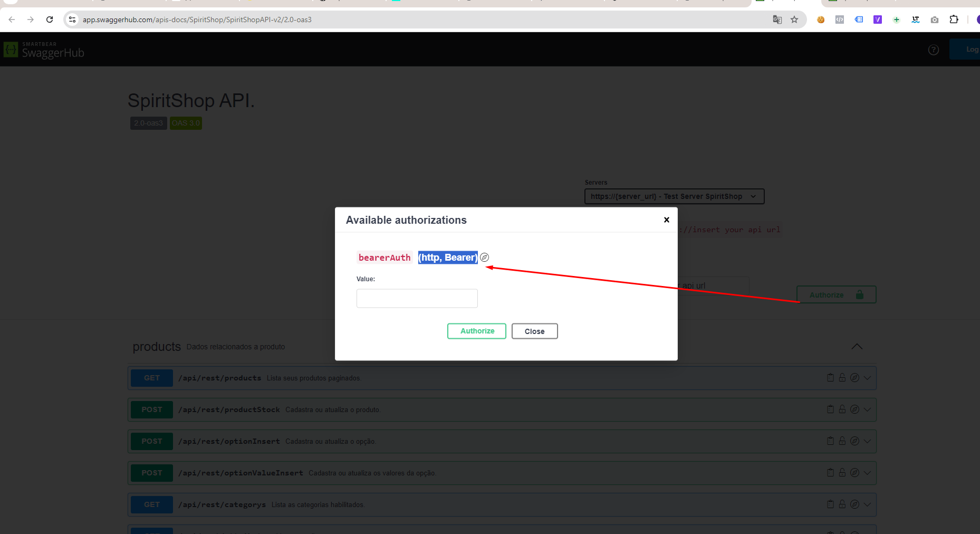The height and width of the screenshot is (534, 980).
Task: Focus the bearerAuth Value input field
Action: coord(417,299)
